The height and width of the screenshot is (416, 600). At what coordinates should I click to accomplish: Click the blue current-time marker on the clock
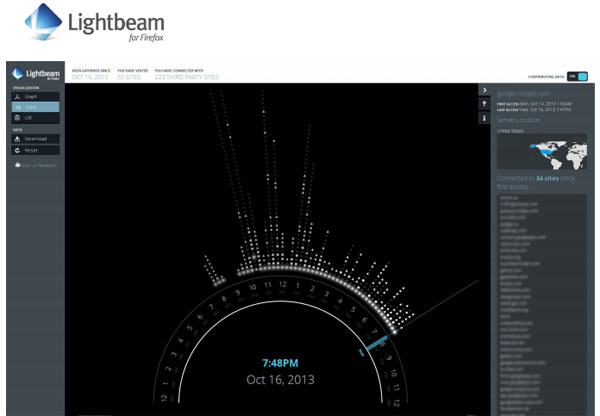pyautogui.click(x=377, y=343)
